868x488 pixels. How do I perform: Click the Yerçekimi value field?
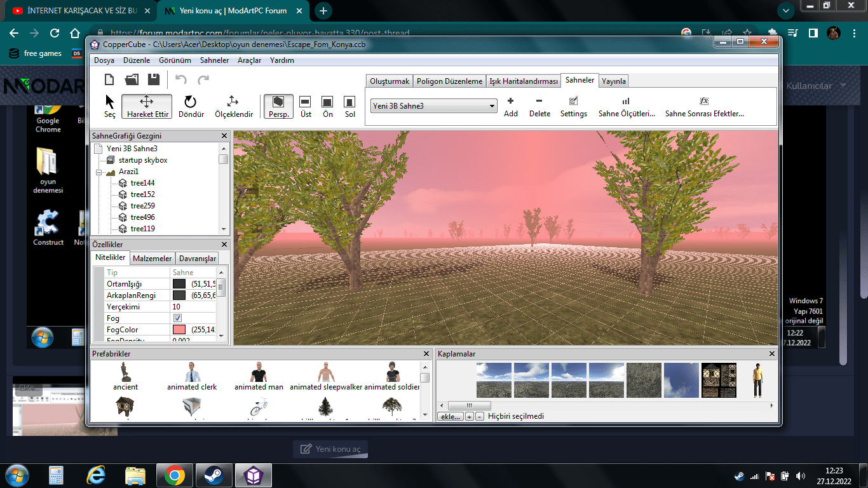pyautogui.click(x=194, y=307)
